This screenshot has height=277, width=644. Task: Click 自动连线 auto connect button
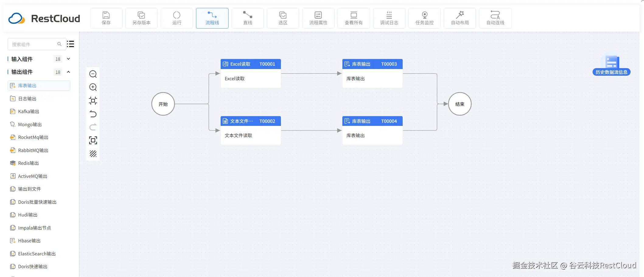click(495, 18)
